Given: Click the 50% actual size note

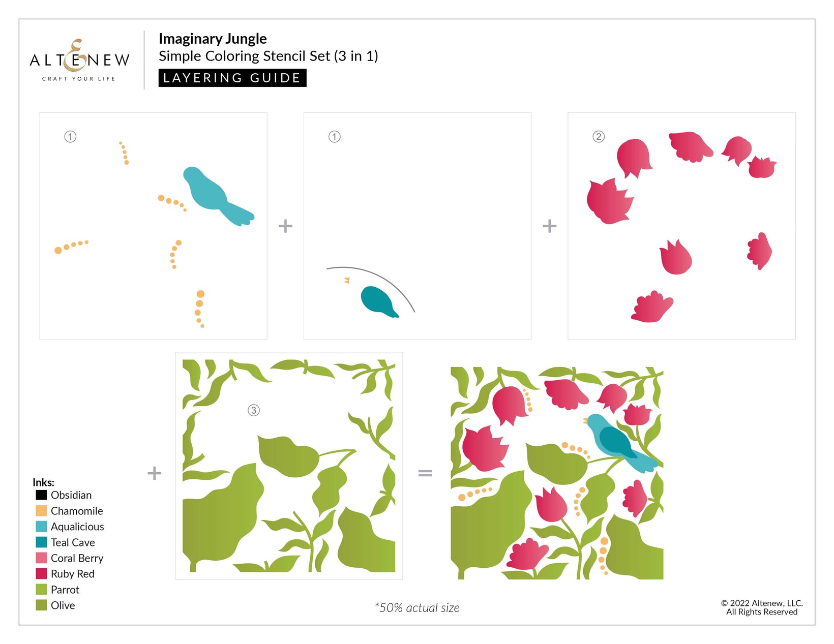Looking at the screenshot, I should click(x=417, y=607).
